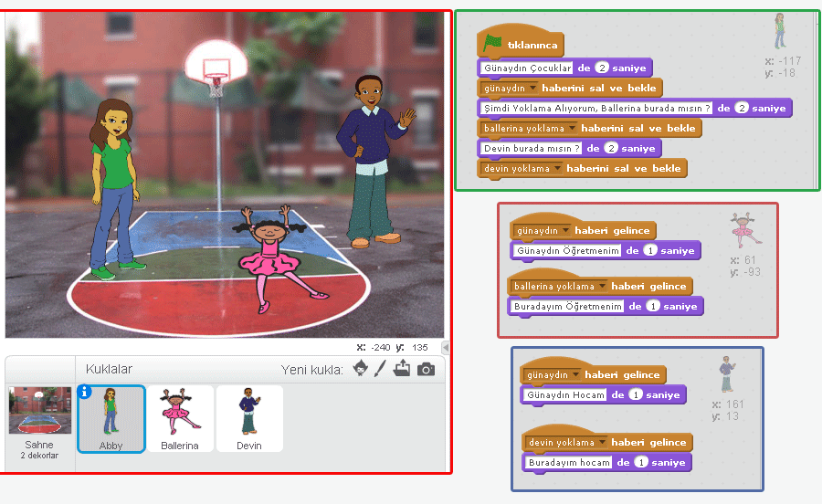822x504 pixels.
Task: Choose new sprite from library icon
Action: 360,368
